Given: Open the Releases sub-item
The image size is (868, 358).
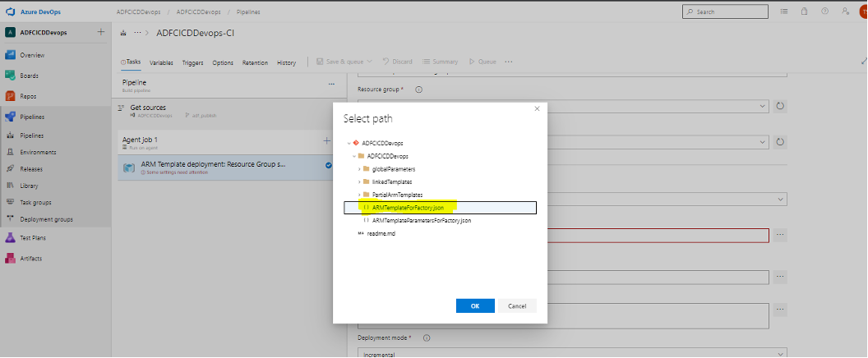Looking at the screenshot, I should click(31, 169).
